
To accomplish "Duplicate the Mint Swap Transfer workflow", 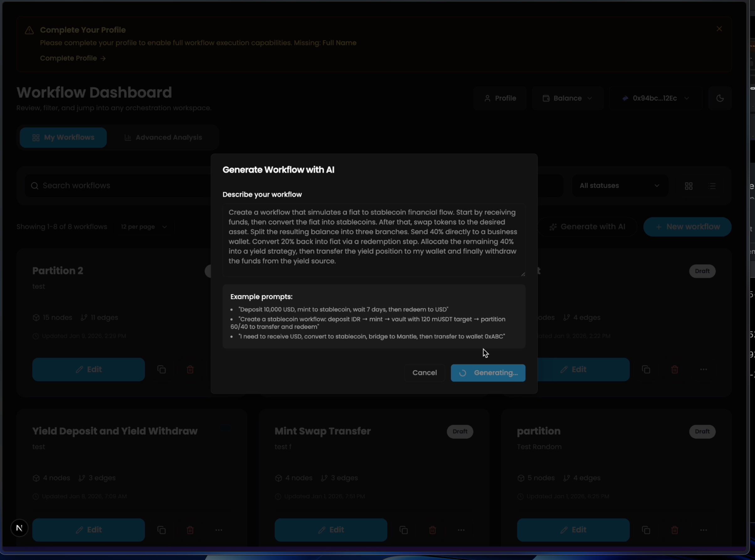I will [404, 530].
